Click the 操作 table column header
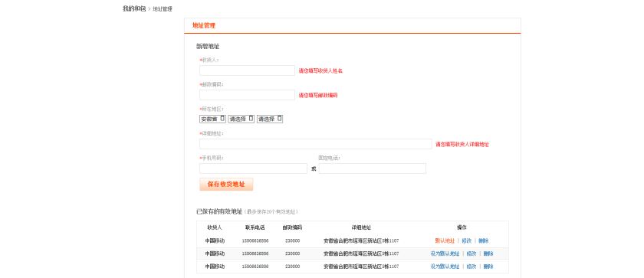Screen dimensions: 644x278 (462, 227)
